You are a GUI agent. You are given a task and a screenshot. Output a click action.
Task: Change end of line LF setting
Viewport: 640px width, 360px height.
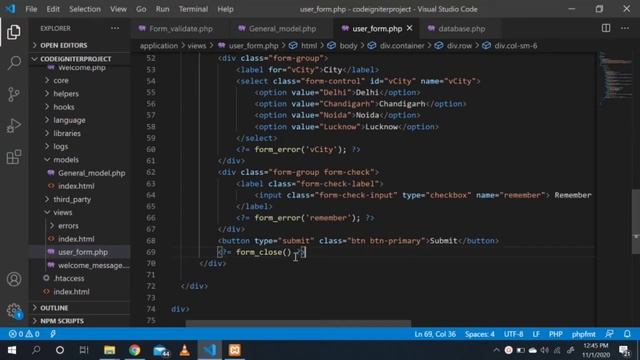tap(536, 334)
